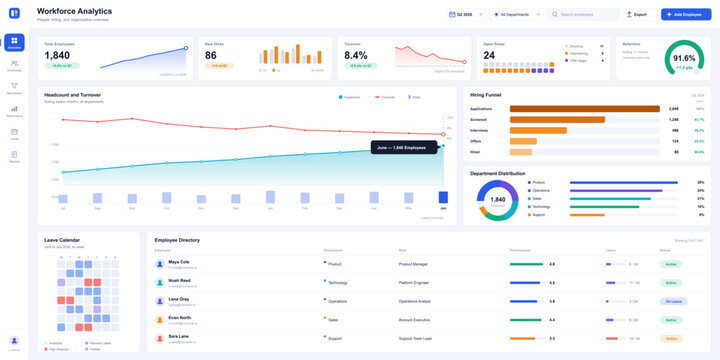Go to the Employees sidebar section
720x360 pixels.
coord(14,65)
